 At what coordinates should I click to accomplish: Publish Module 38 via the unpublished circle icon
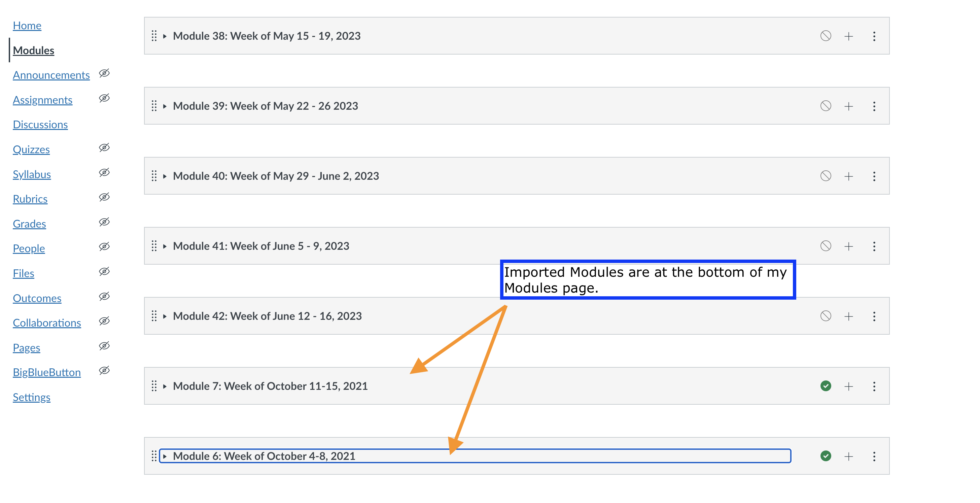coord(825,36)
